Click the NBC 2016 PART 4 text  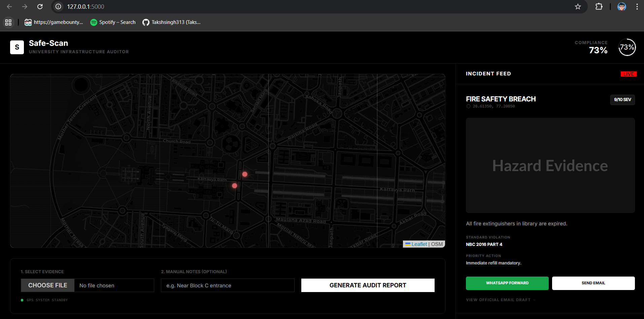point(484,245)
